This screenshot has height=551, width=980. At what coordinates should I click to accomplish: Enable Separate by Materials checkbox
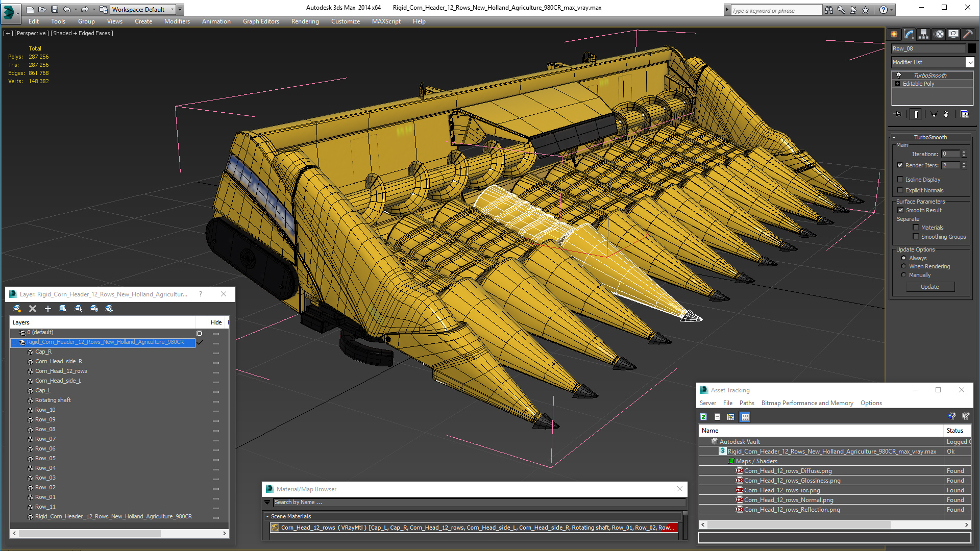pos(916,228)
